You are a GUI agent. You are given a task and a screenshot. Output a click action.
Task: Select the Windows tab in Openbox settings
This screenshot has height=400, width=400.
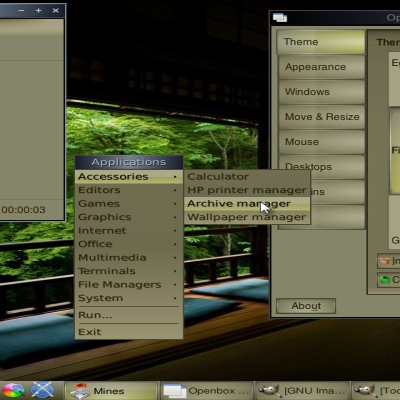tap(322, 92)
